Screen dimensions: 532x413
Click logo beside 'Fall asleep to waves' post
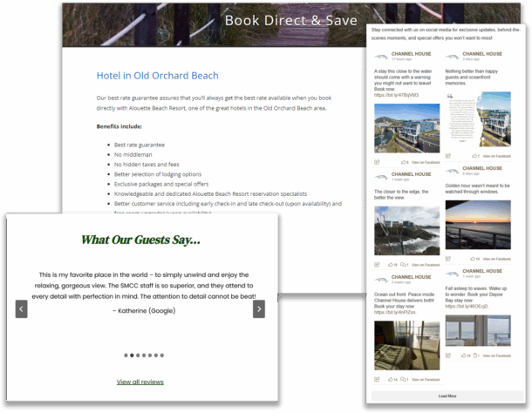pyautogui.click(x=453, y=274)
